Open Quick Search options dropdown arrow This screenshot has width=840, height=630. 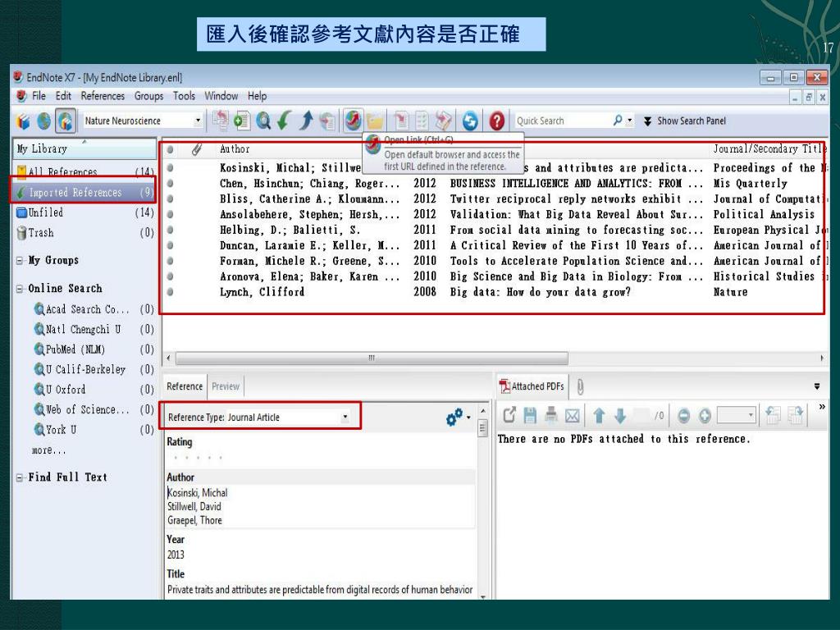630,121
